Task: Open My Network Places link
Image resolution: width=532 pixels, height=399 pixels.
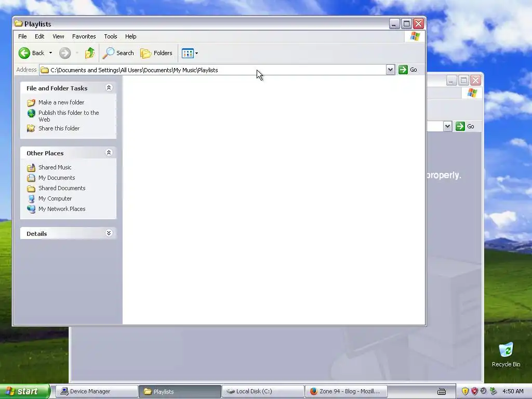Action: [62, 209]
